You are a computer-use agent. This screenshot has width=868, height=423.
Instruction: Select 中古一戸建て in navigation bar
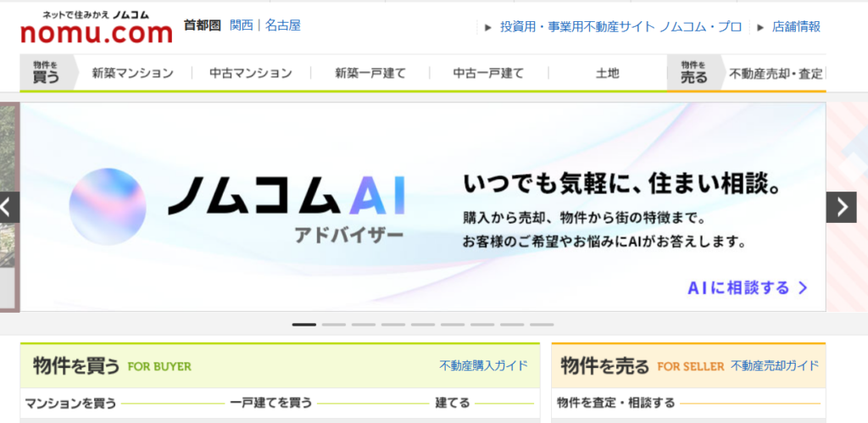[x=488, y=74]
